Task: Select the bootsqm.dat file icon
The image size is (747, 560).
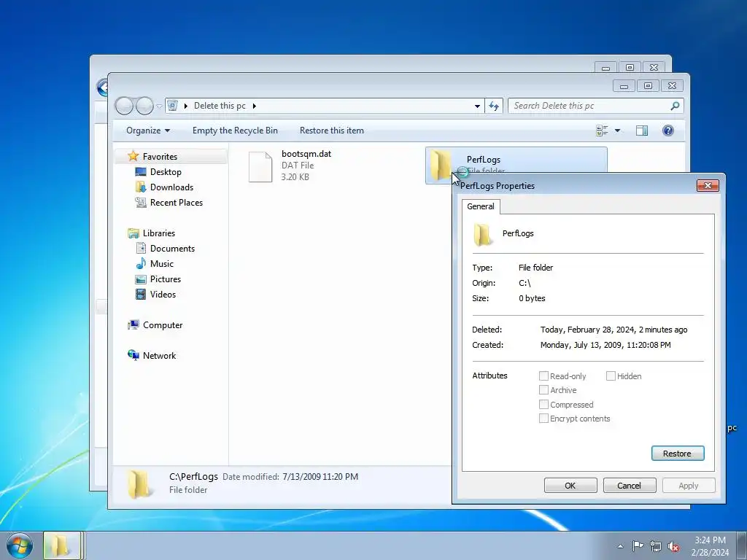Action: (x=260, y=167)
